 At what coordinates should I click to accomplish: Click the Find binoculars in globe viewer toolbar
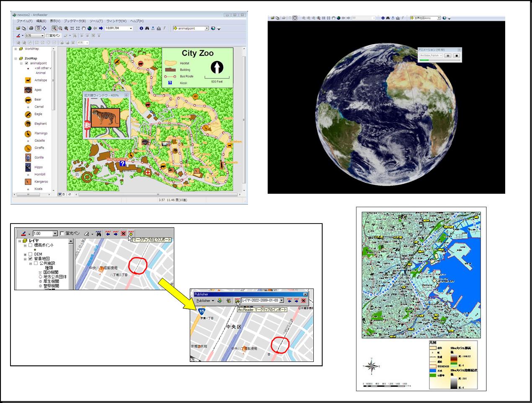tap(388, 18)
